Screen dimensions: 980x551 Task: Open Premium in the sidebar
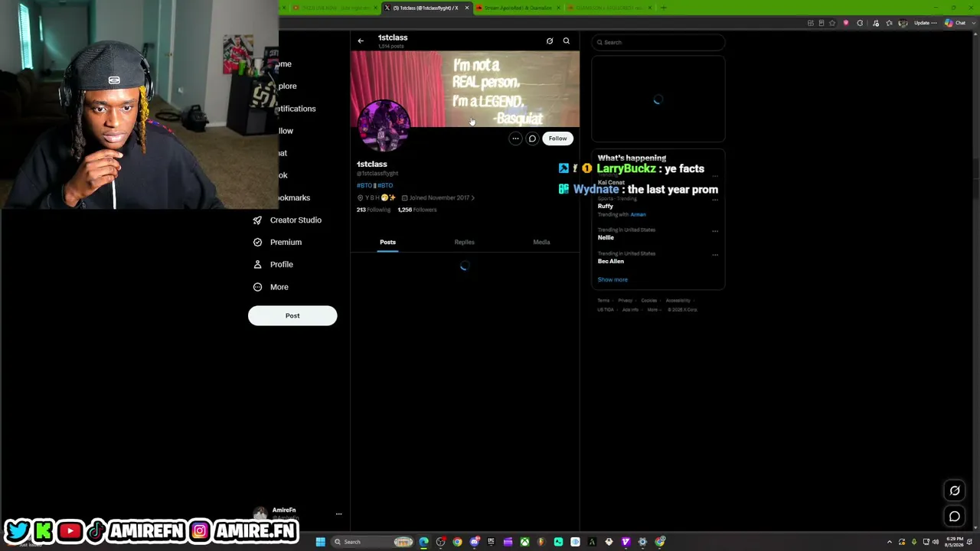277,242
